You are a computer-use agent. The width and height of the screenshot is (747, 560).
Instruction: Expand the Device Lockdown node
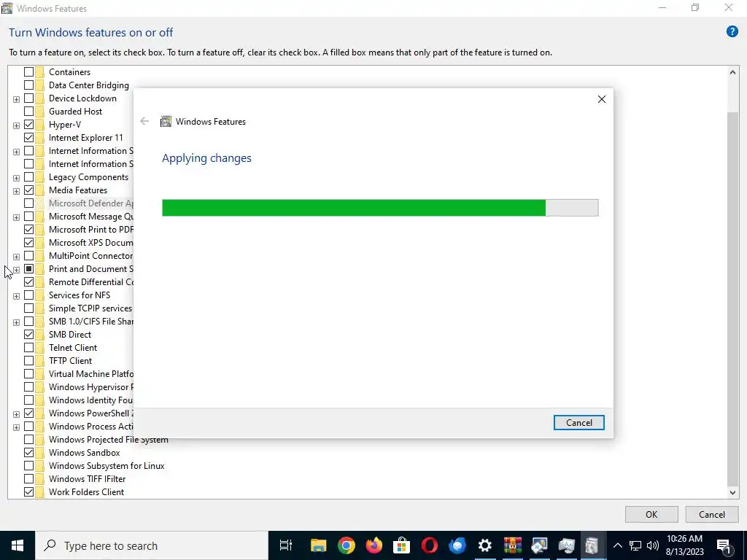pyautogui.click(x=16, y=99)
